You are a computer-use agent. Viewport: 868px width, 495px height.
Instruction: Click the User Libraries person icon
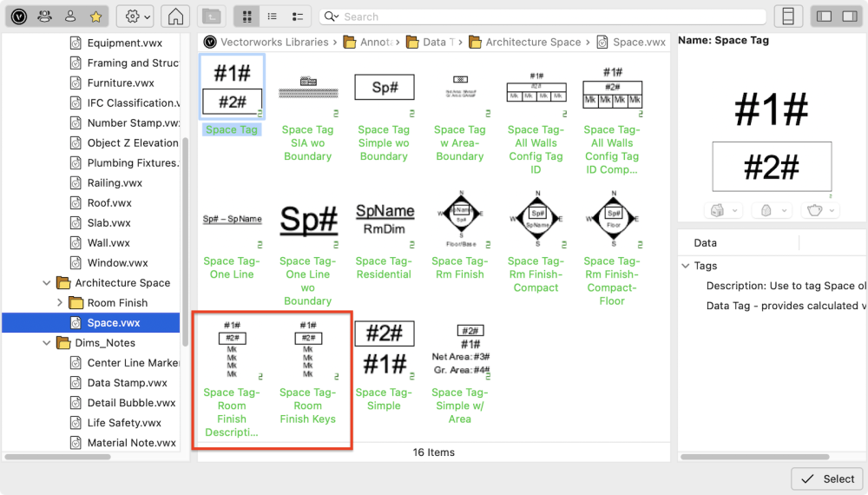(70, 16)
